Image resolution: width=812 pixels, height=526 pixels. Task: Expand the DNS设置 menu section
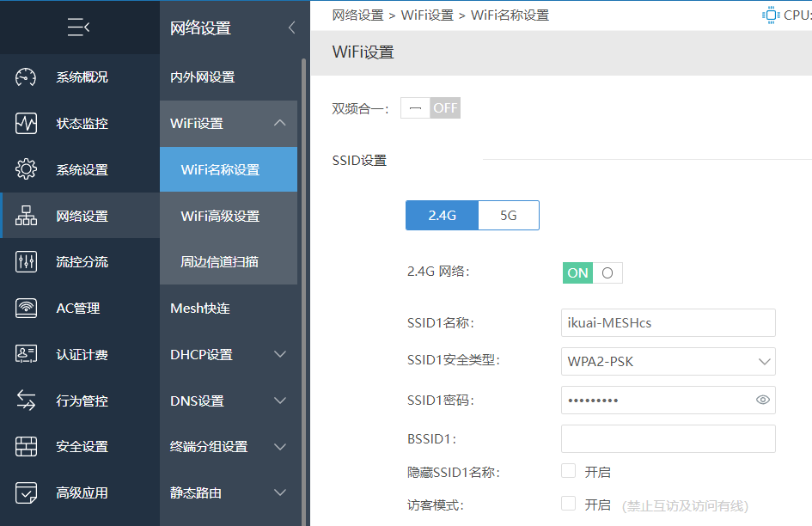(228, 401)
